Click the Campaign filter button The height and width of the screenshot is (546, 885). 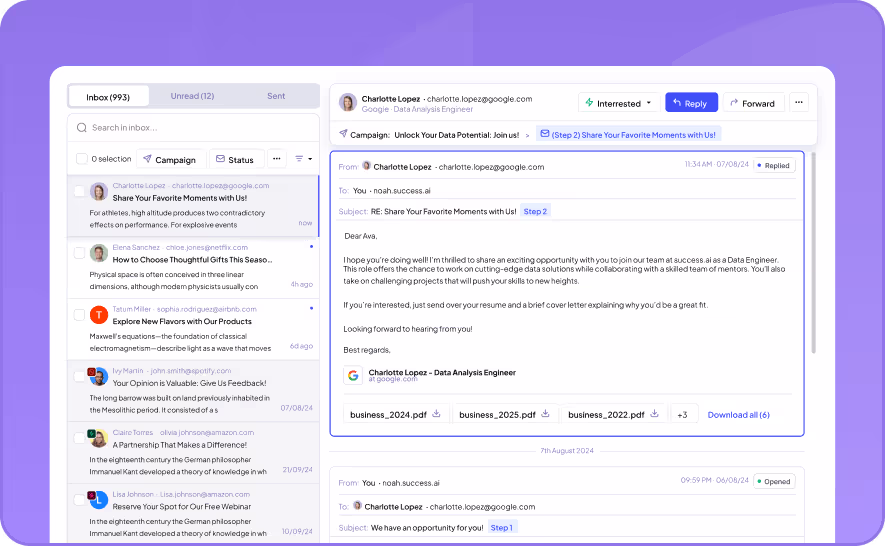pyautogui.click(x=170, y=160)
